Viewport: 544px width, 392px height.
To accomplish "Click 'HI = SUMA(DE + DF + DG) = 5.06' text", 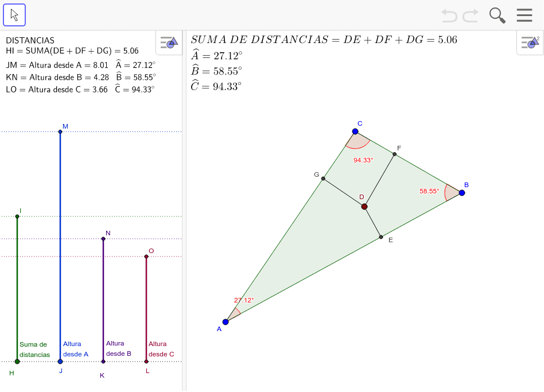I will pos(72,51).
